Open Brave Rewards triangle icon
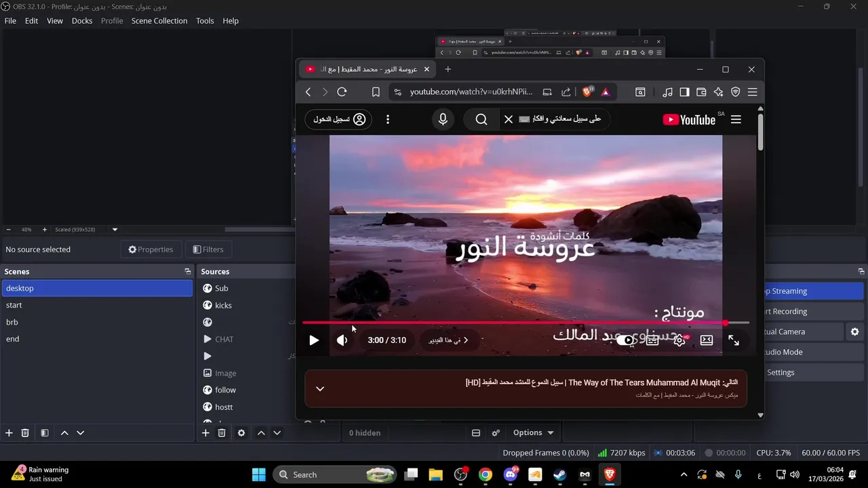 [606, 92]
